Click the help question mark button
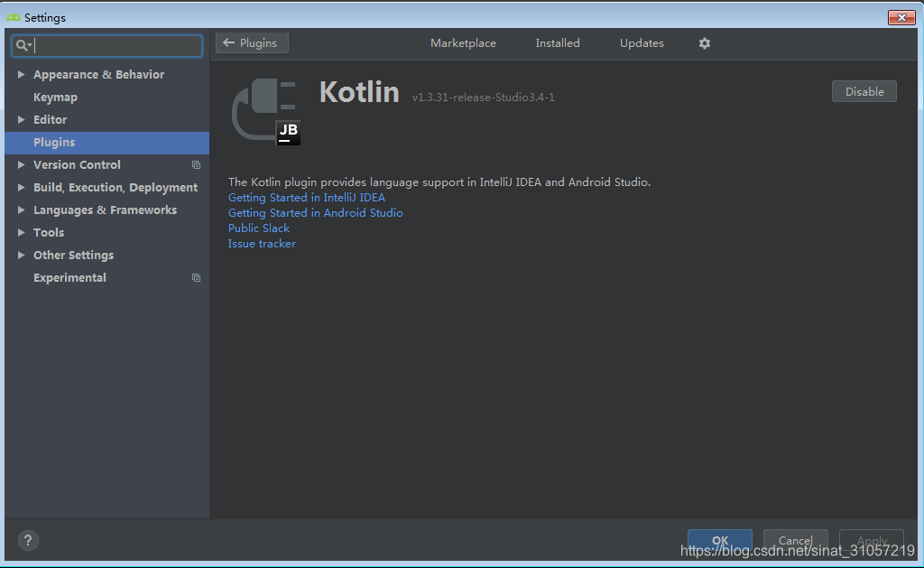Viewport: 924px width, 568px height. (28, 540)
